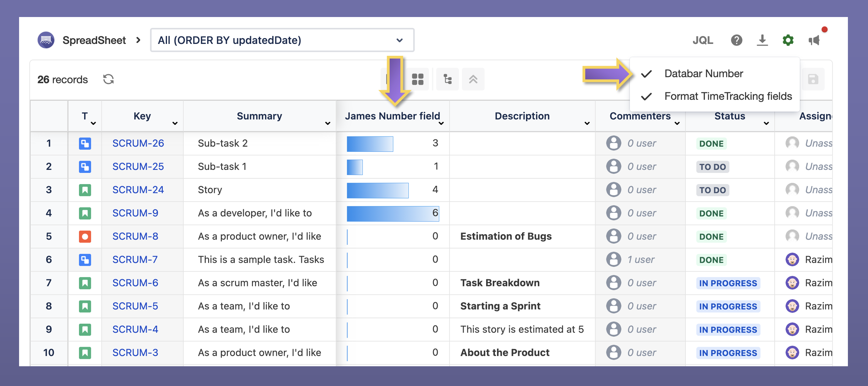Click the JQL button
Viewport: 868px width, 386px height.
tap(703, 40)
